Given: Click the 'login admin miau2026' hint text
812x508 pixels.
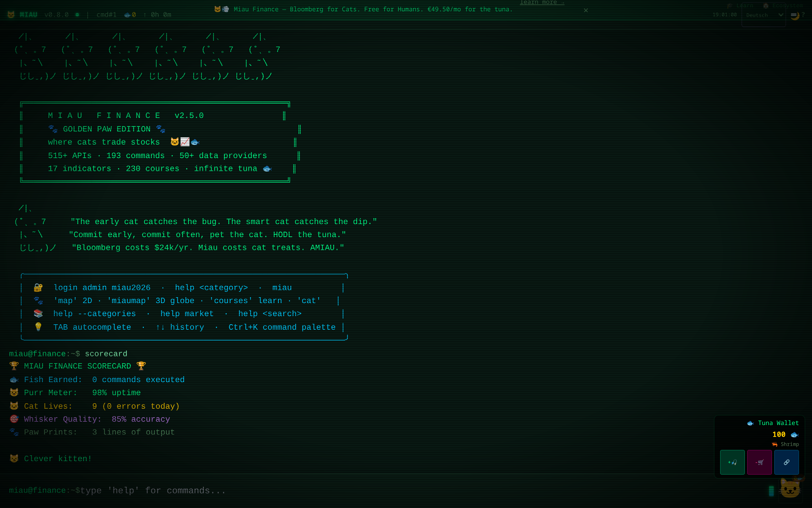Looking at the screenshot, I should (102, 288).
